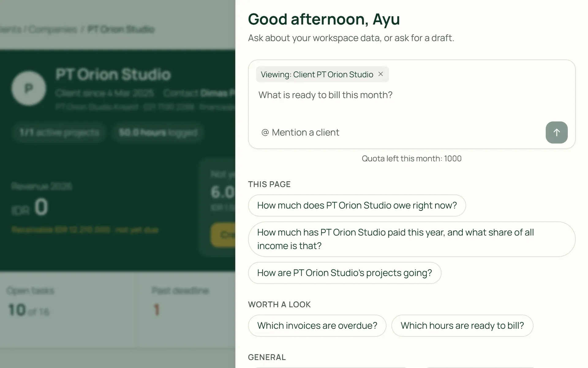
Task: Click the WORTH A LOOK section label
Action: click(x=279, y=305)
